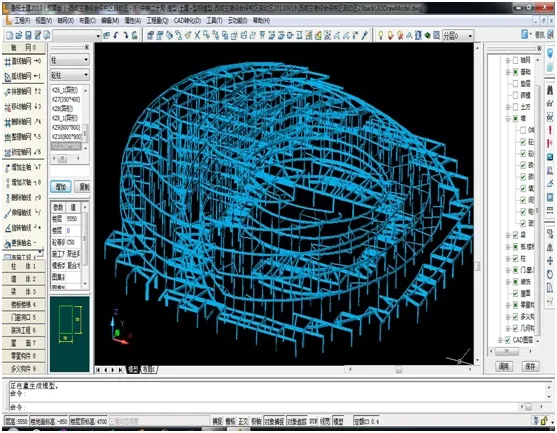Open the 工程量(Q) menu
This screenshot has width=557, height=433.
coord(157,21)
